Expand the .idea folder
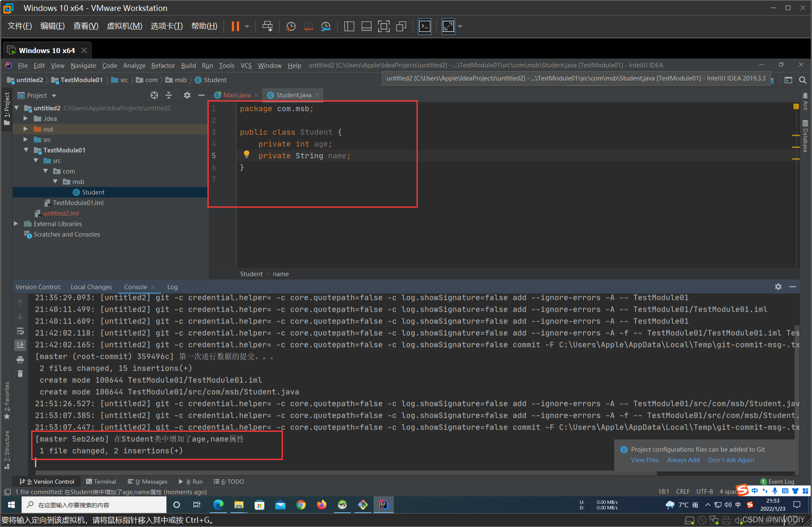812x527 pixels. [26, 118]
